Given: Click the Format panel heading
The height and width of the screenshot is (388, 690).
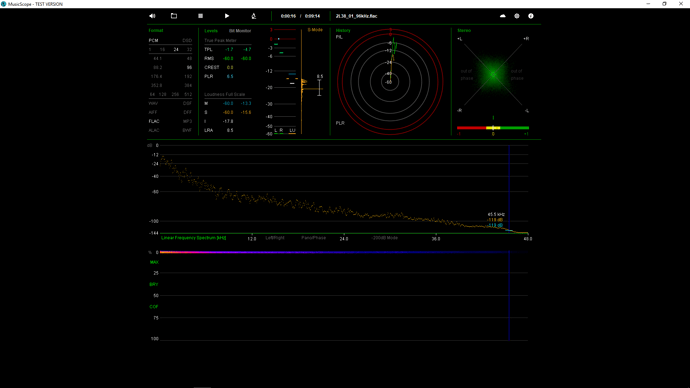Looking at the screenshot, I should pyautogui.click(x=156, y=30).
